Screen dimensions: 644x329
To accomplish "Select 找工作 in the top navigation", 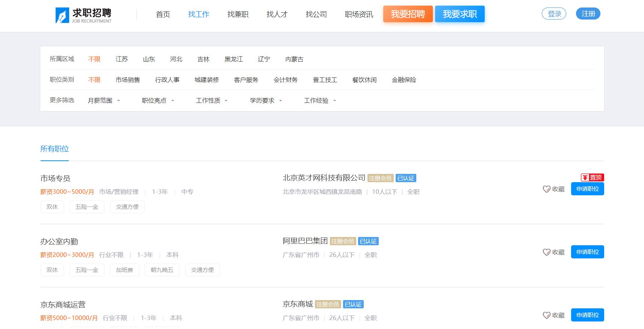I will [199, 15].
